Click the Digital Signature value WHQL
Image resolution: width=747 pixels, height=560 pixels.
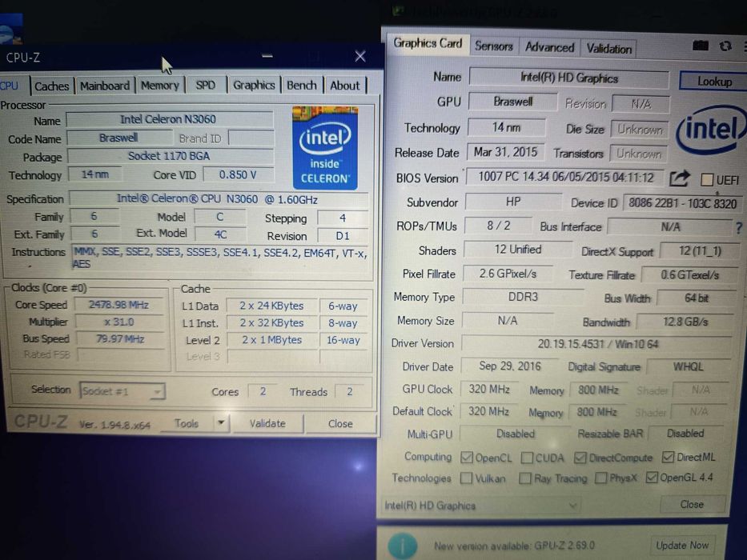[x=688, y=366]
